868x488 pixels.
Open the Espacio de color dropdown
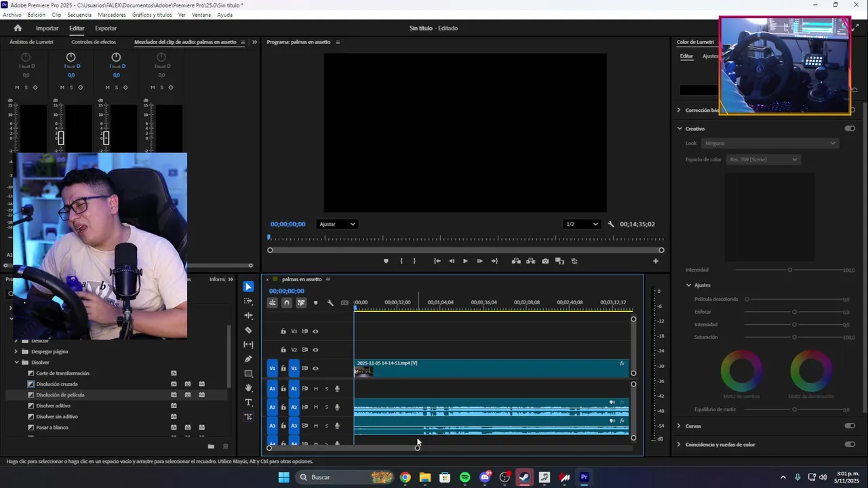764,159
